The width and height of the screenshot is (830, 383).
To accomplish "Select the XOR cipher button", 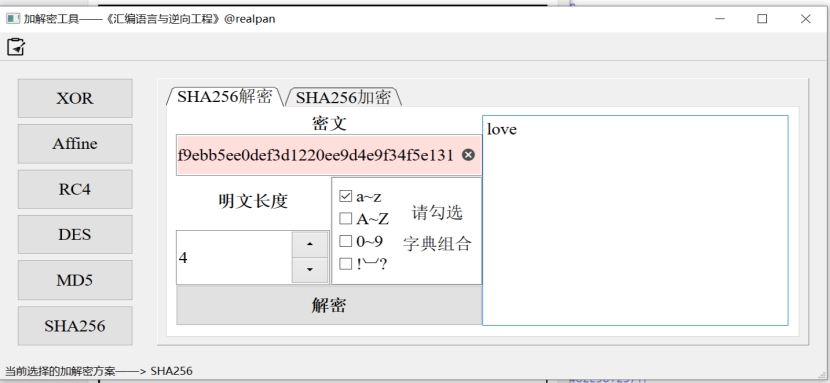I will tap(75, 98).
